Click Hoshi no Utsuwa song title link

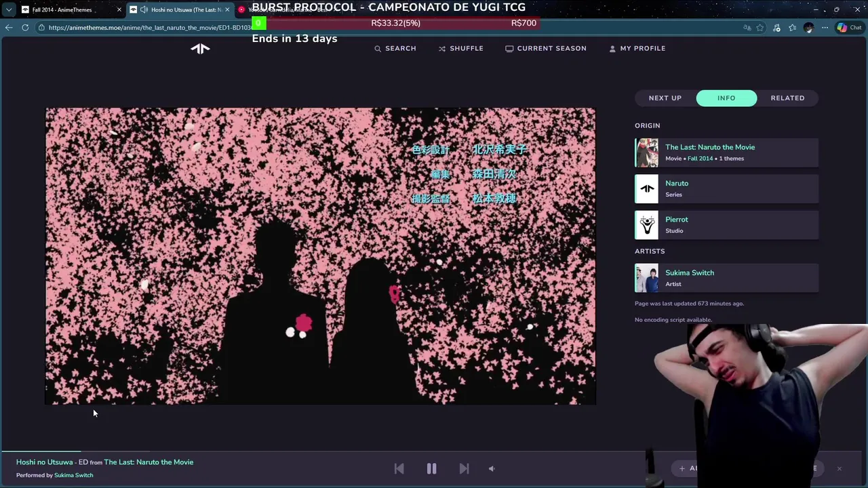click(44, 462)
